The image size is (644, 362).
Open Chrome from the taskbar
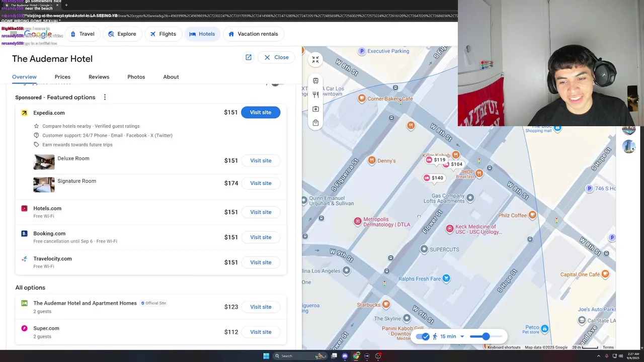[x=356, y=356]
